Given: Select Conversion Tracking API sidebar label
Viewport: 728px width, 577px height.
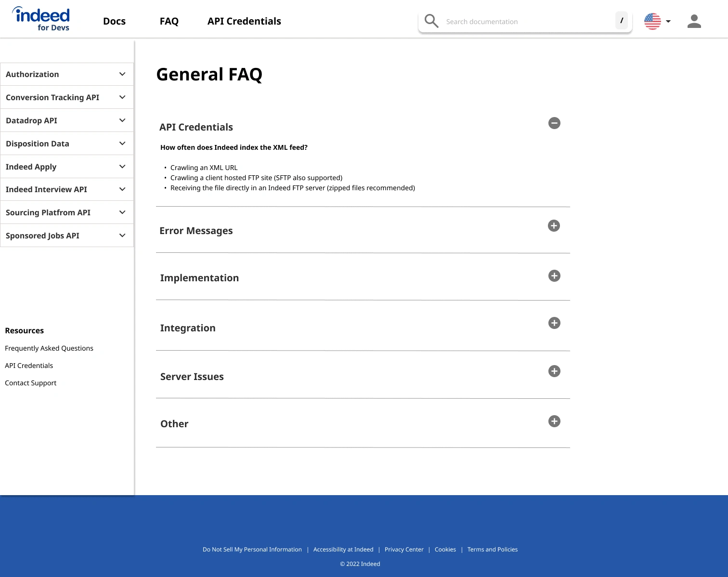Looking at the screenshot, I should 52,97.
